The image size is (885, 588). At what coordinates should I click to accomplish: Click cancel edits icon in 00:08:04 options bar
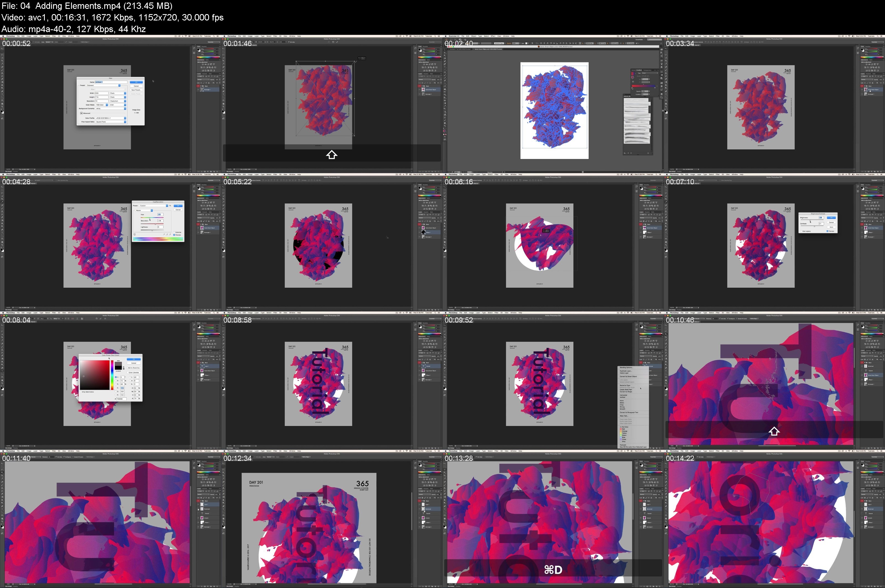coord(97,319)
